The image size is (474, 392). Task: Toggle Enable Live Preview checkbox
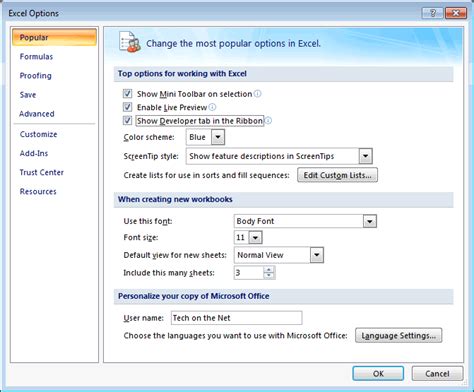coord(127,107)
